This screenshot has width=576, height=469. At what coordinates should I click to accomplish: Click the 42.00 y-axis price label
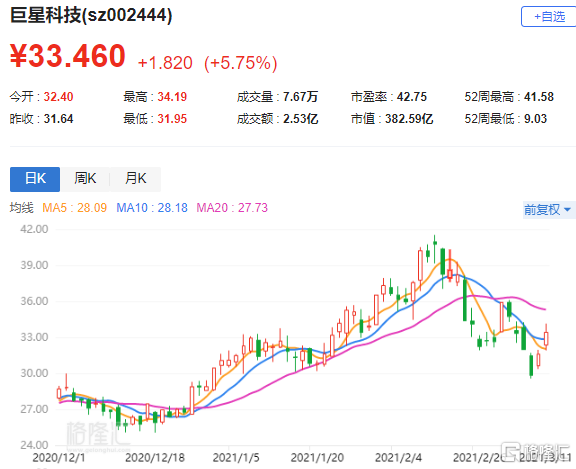(34, 229)
